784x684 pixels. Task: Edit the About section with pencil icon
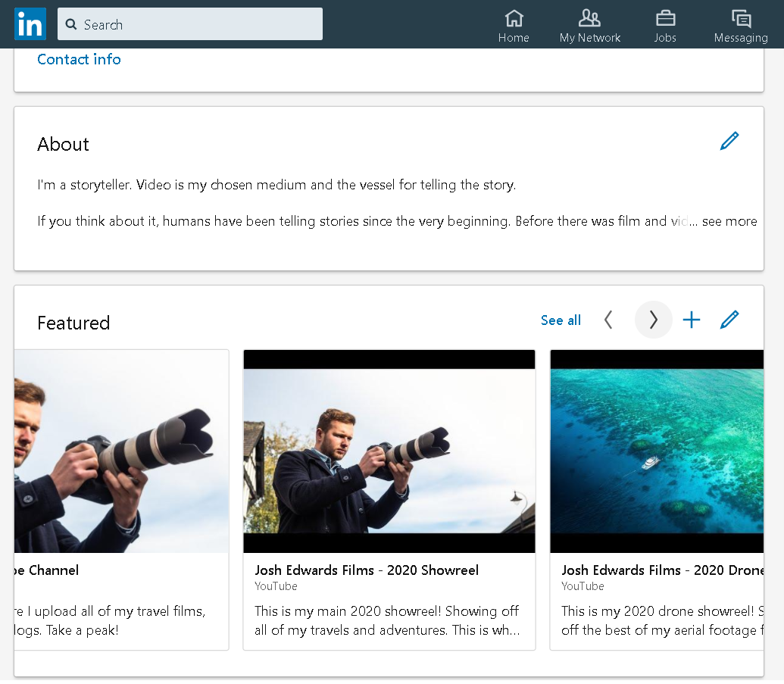[x=729, y=141]
